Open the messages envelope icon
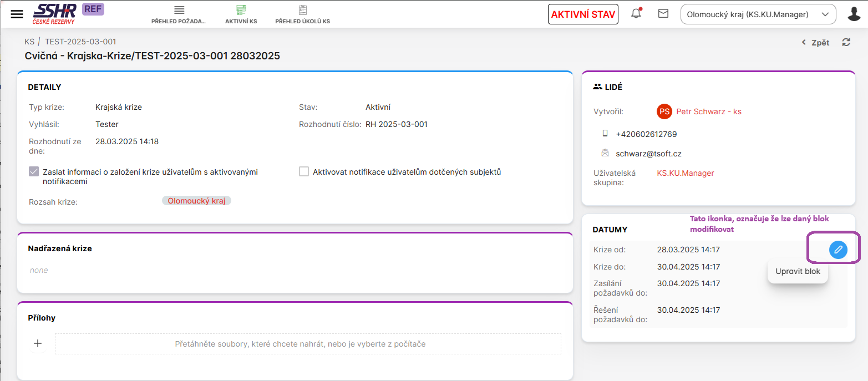868x381 pixels. coord(663,14)
